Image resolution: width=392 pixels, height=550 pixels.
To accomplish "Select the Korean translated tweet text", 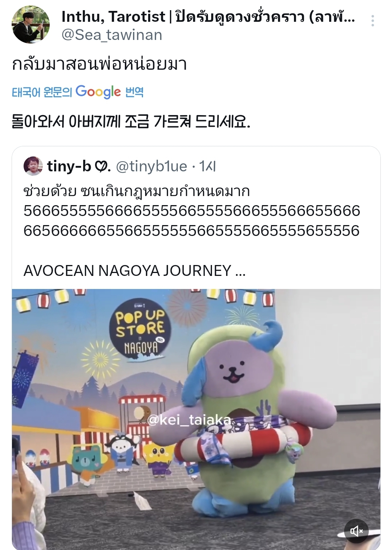I will point(131,121).
